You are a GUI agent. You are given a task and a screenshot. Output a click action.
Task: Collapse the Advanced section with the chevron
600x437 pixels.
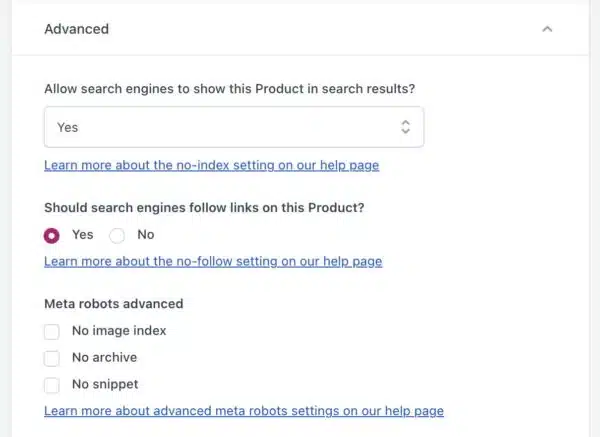pos(547,29)
